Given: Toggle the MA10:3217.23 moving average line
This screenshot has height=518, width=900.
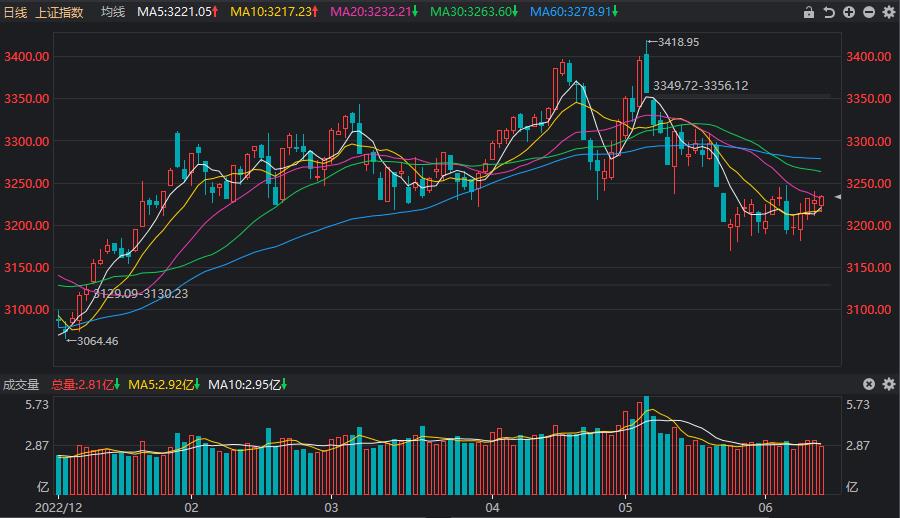Looking at the screenshot, I should click(274, 12).
